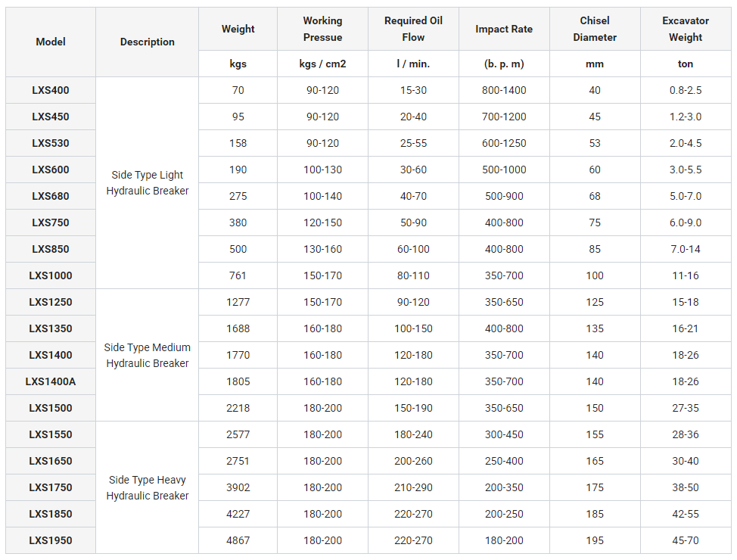Select the 2218 weight value cell
Image resolution: width=737 pixels, height=560 pixels.
(238, 408)
